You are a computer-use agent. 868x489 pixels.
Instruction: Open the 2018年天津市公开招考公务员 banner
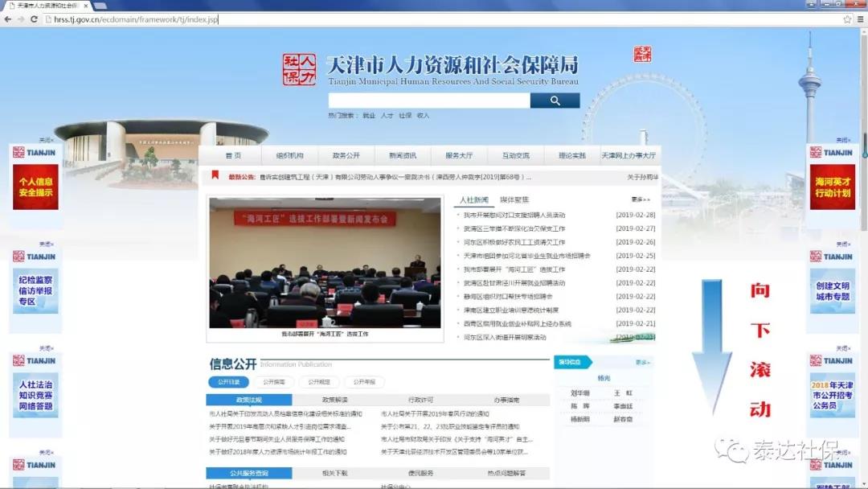833,395
